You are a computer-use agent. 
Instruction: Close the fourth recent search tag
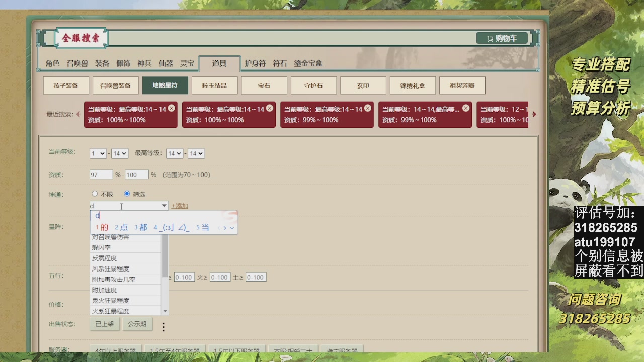[466, 108]
